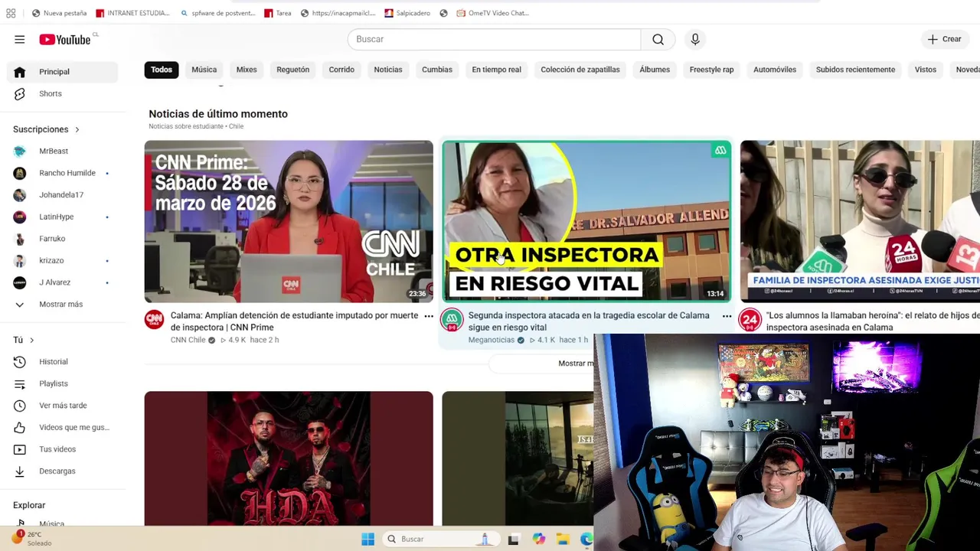
Task: Select En tiempo real chip
Action: click(496, 70)
